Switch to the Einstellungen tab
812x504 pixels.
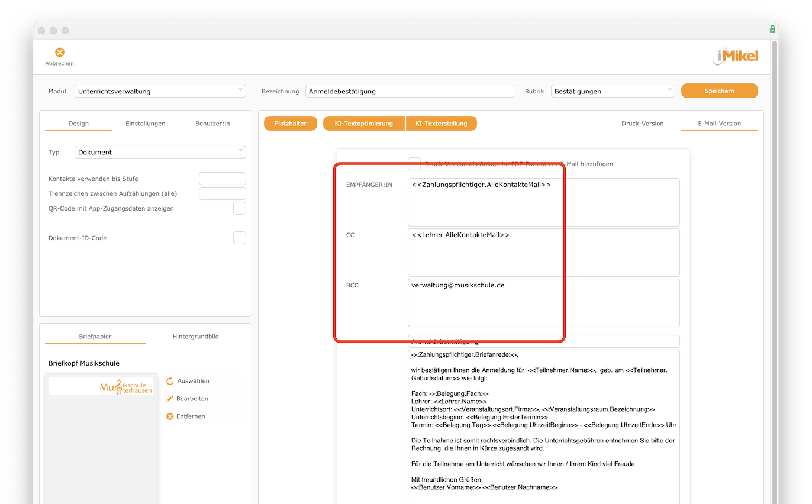click(146, 124)
